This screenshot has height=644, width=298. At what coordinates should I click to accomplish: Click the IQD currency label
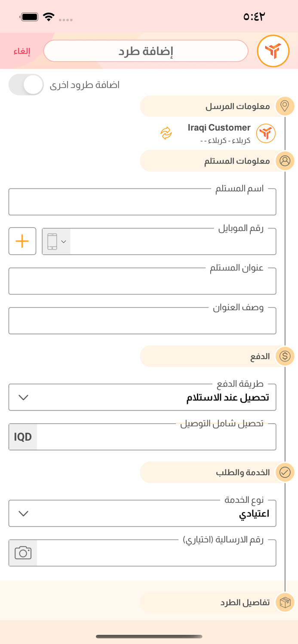tap(23, 437)
